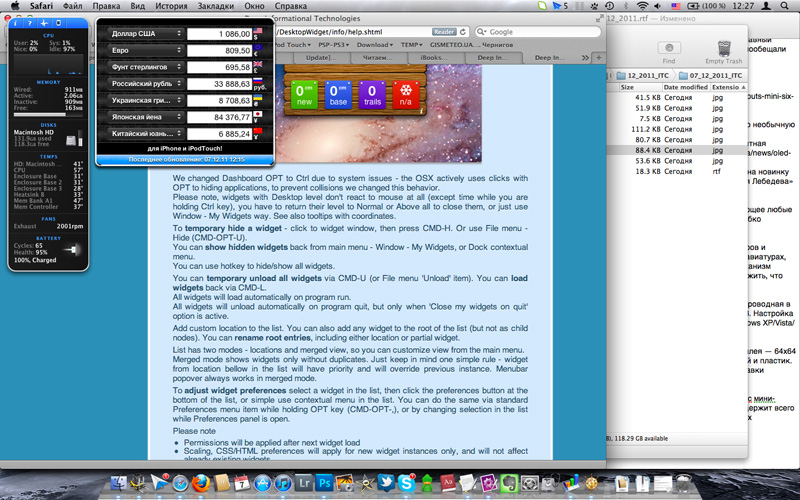
Task: Open the Японская йена currency dropdown
Action: coord(146,117)
